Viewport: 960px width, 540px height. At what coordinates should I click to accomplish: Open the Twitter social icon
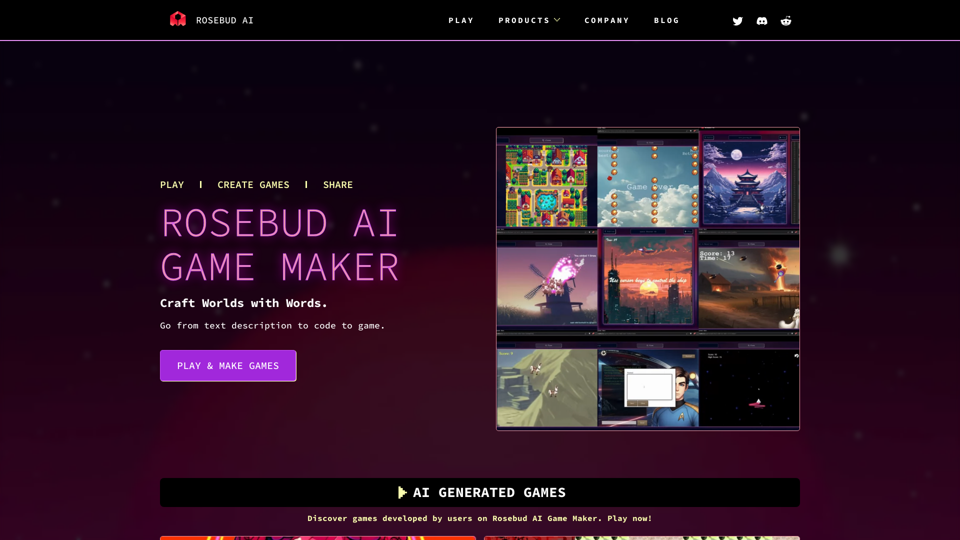(737, 21)
